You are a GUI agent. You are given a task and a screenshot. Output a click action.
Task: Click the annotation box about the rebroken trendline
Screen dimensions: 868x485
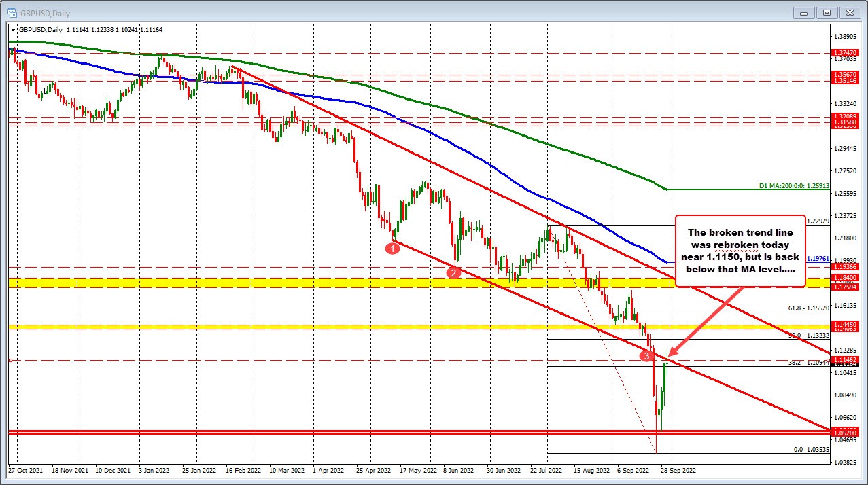click(740, 251)
